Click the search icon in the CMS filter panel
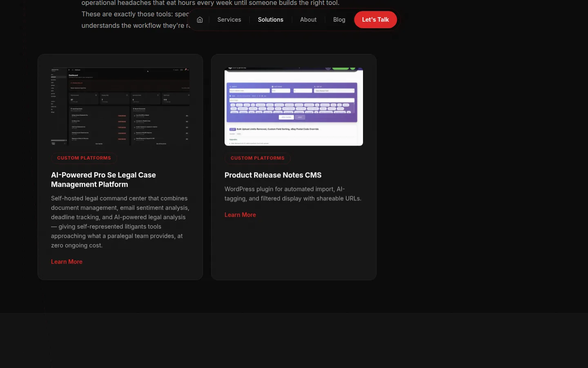Image resolution: width=588 pixels, height=368 pixels. (x=230, y=86)
